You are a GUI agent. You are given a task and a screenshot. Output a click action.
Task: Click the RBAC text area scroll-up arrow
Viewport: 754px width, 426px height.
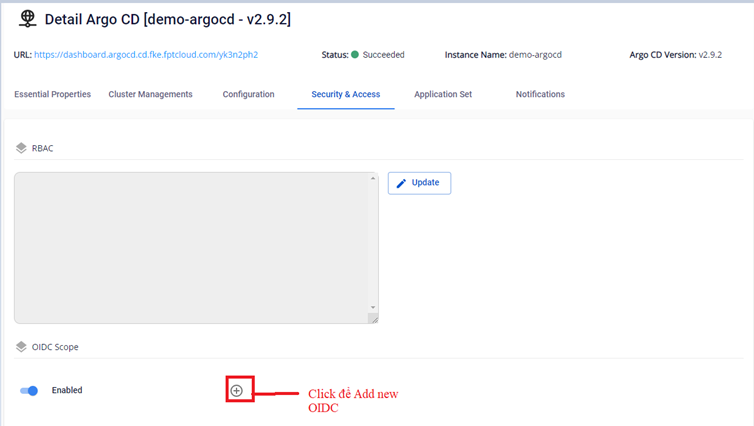point(373,179)
